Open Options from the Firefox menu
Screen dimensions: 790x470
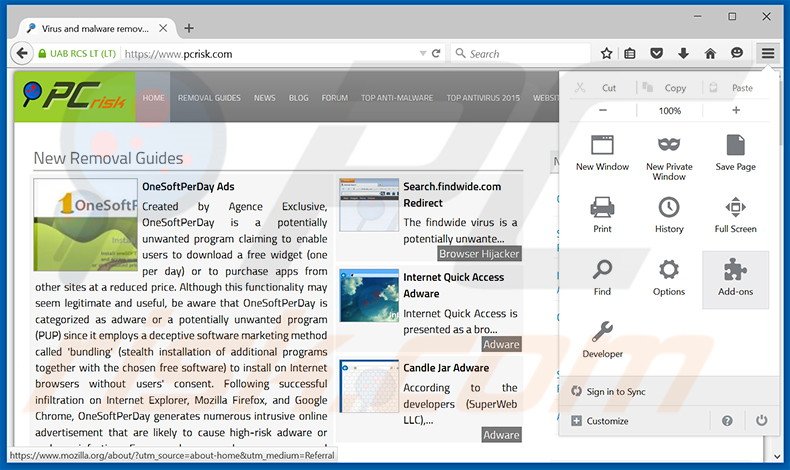point(669,279)
